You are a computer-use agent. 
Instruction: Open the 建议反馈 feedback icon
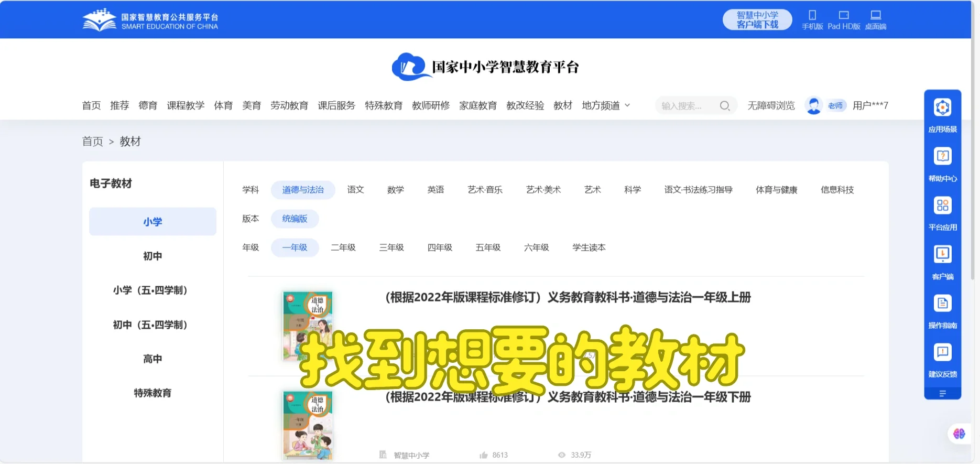[942, 352]
